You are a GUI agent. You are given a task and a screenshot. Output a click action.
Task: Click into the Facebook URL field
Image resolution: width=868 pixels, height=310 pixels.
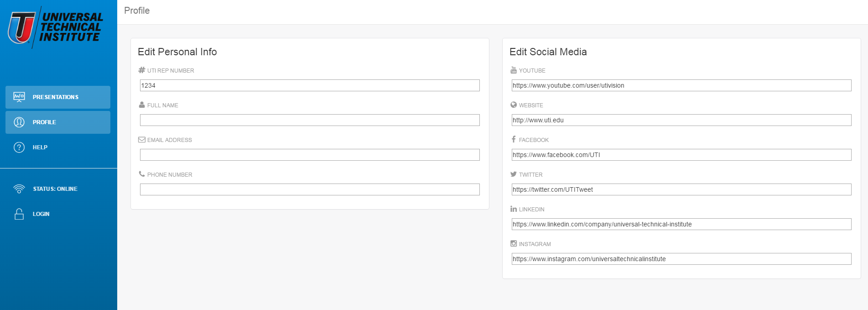(x=681, y=155)
